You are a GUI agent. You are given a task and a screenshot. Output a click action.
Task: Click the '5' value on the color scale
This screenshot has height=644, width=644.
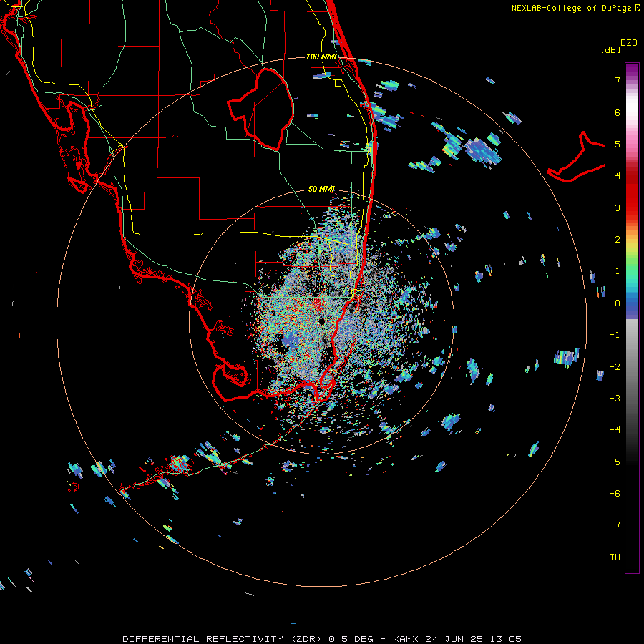[618, 144]
